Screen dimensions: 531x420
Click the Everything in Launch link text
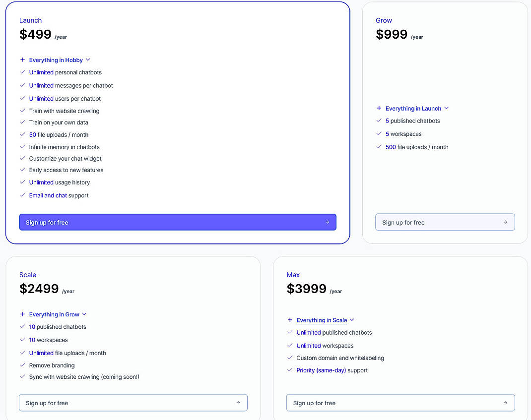[x=413, y=109]
